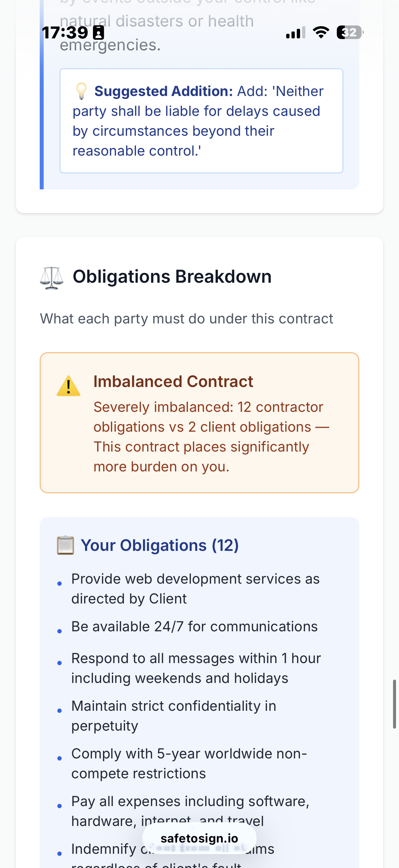
Task: Select the '5-year worldwide non-compete restrictions' item
Action: [189, 763]
